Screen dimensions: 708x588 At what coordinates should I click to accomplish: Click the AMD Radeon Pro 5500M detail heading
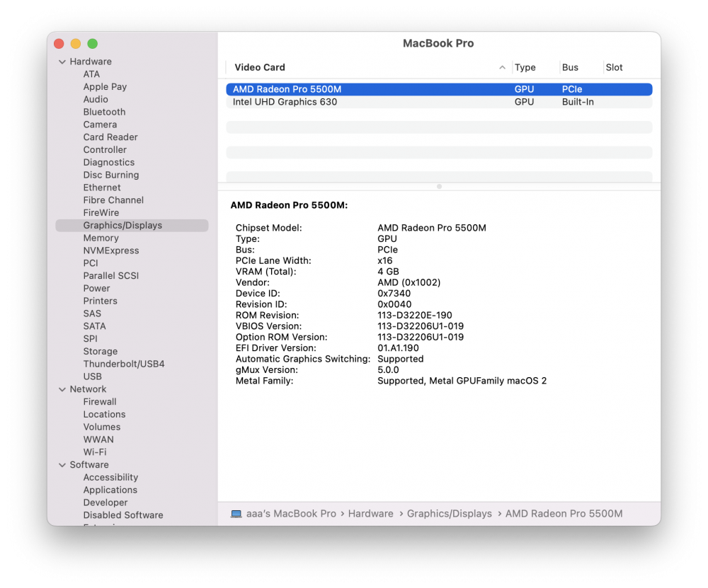289,206
